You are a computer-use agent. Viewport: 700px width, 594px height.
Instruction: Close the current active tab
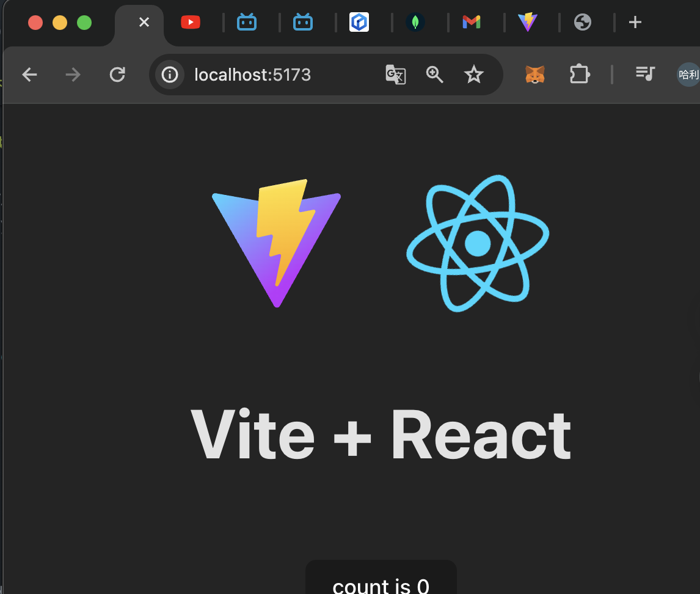point(144,22)
